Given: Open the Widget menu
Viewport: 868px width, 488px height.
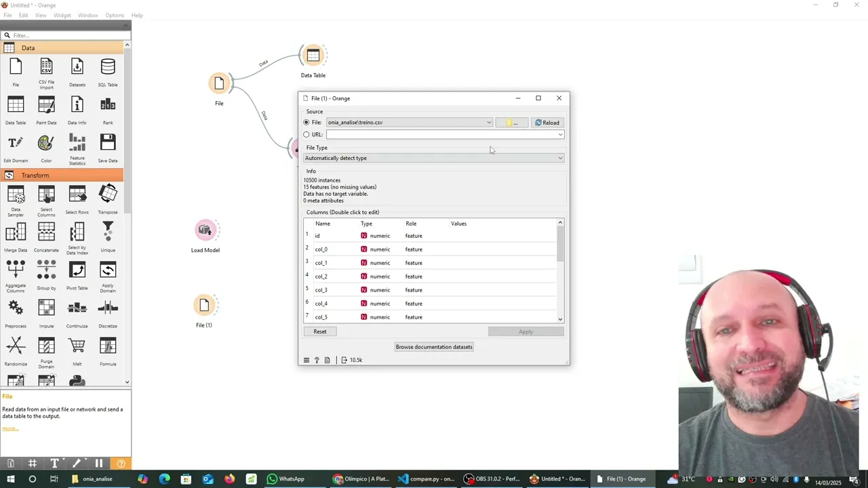Looking at the screenshot, I should click(62, 15).
